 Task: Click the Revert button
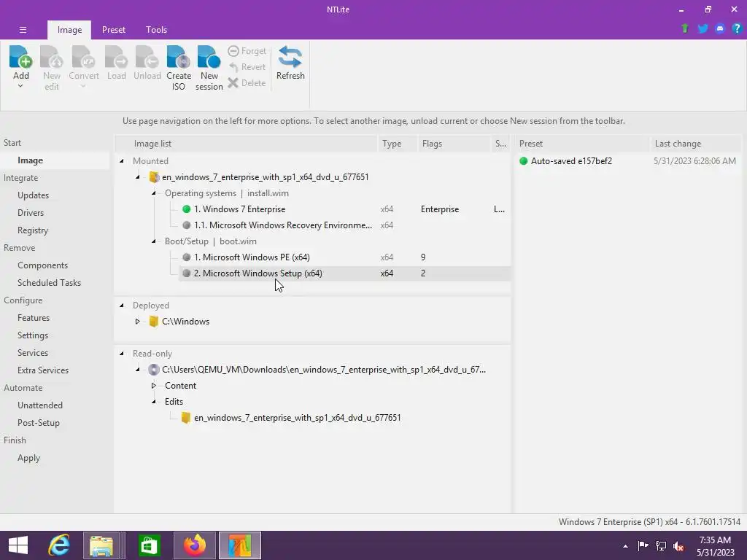(x=247, y=67)
